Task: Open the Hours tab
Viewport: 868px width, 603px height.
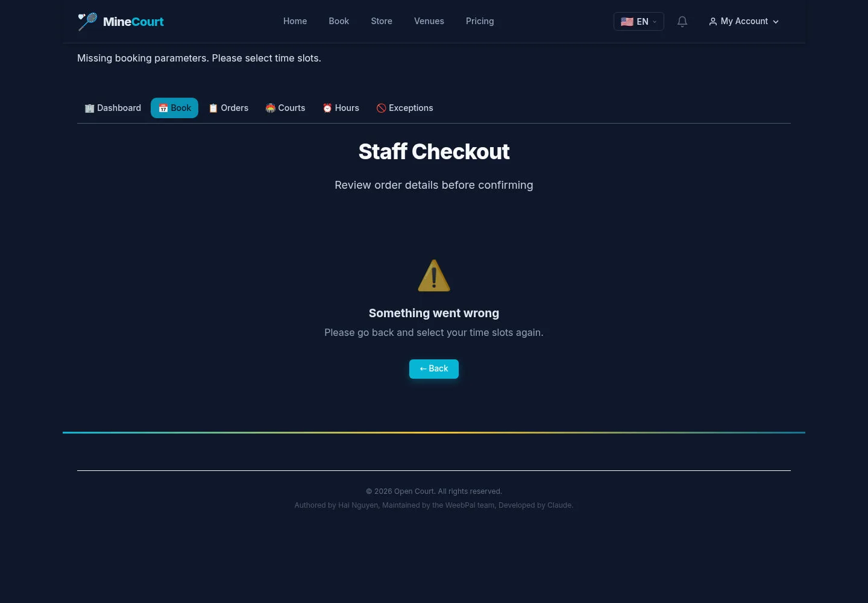Action: (x=341, y=108)
